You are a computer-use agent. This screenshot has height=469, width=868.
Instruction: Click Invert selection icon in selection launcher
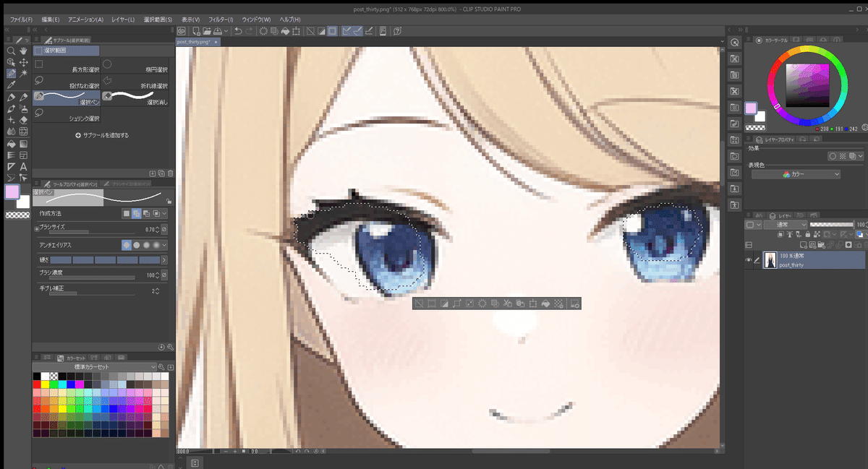[x=443, y=304]
